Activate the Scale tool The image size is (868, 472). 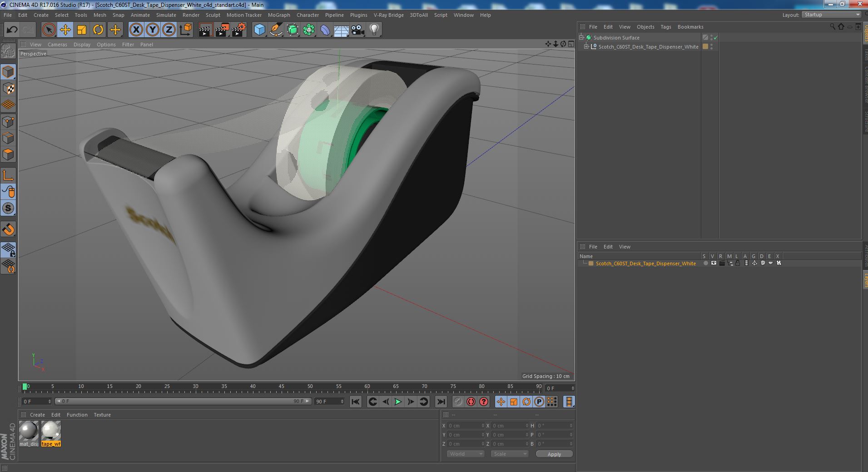tap(82, 30)
